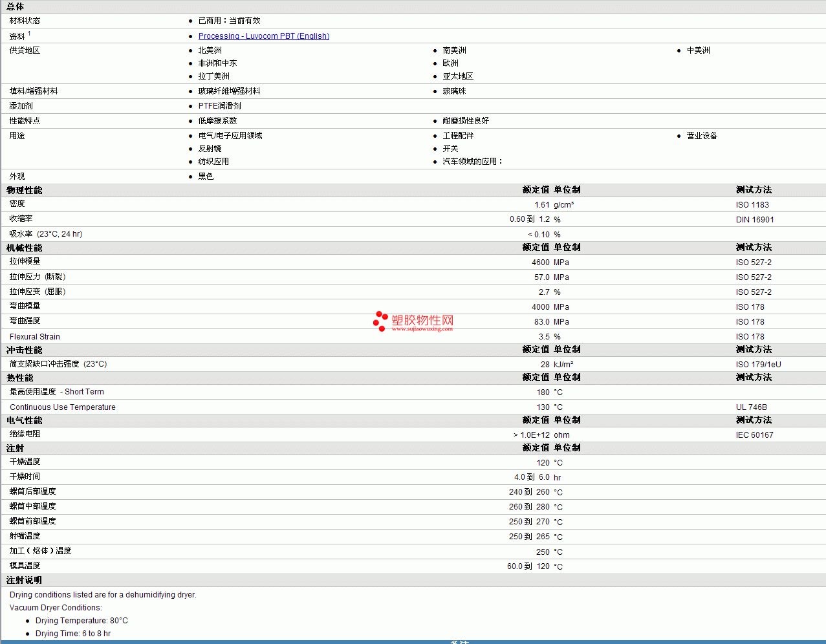The height and width of the screenshot is (644, 826).
Task: Select the 热性能 section heading
Action: coord(20,378)
